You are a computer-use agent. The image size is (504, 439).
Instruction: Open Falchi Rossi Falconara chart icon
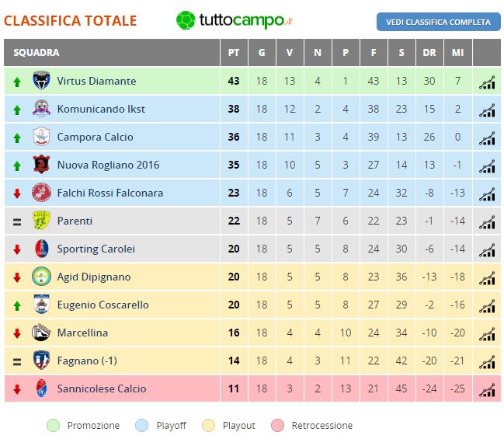click(487, 194)
